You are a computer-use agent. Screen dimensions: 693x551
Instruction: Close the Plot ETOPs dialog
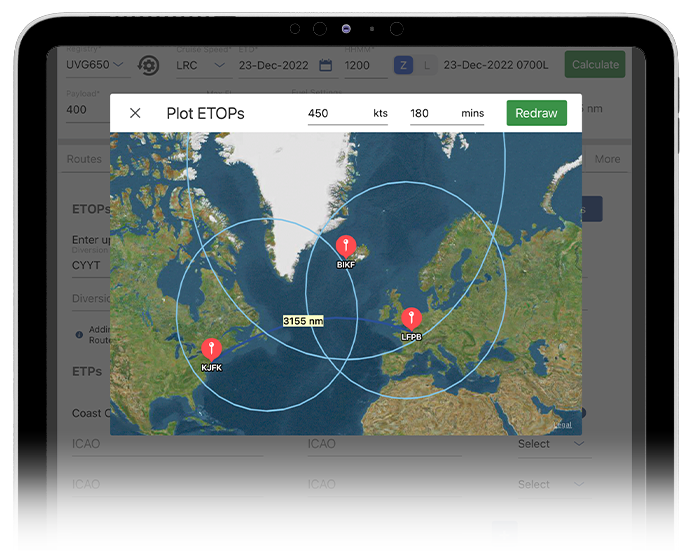pos(136,114)
